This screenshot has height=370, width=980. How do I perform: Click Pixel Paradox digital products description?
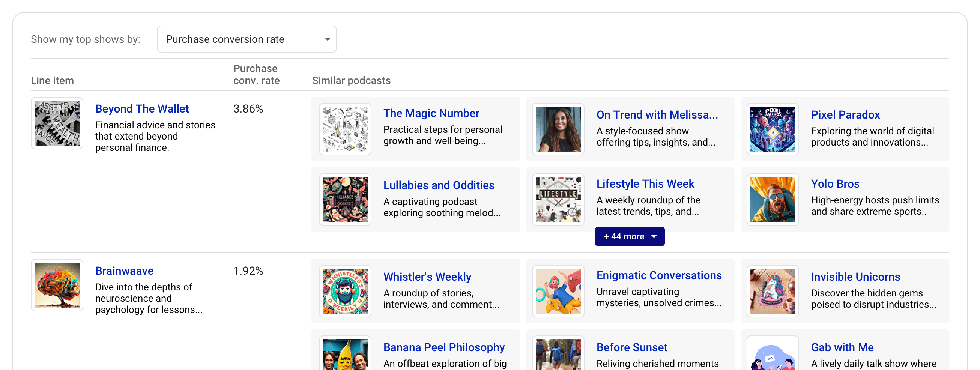[x=872, y=137]
